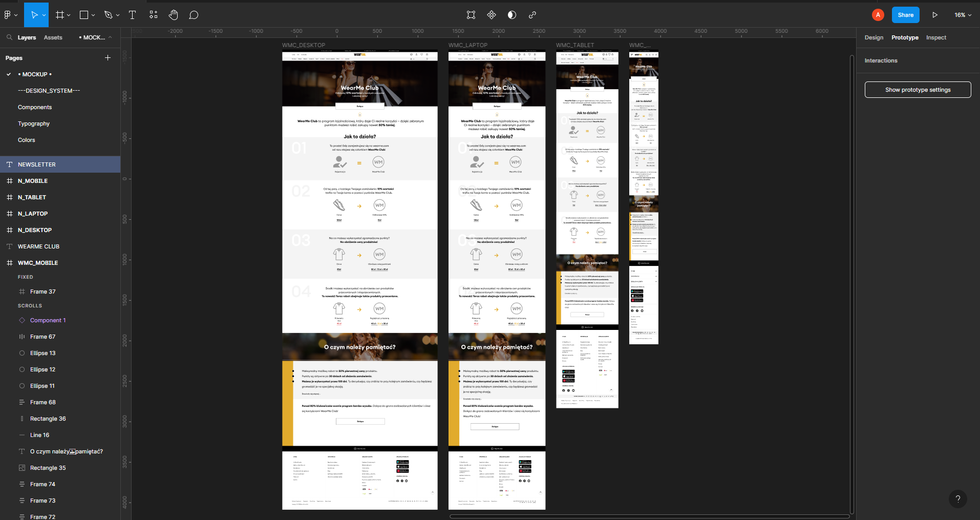Image resolution: width=980 pixels, height=520 pixels.
Task: Click the Ellipse 13 layer icon
Action: coord(22,353)
